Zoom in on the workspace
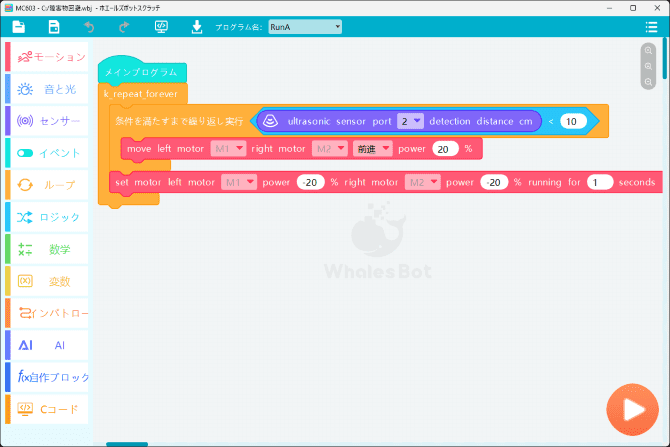 pyautogui.click(x=649, y=51)
